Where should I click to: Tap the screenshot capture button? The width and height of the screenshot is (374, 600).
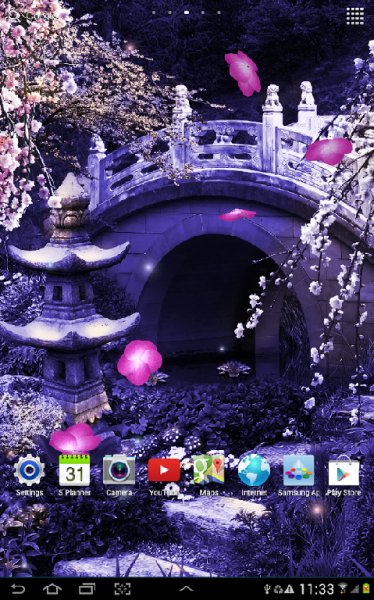[x=122, y=589]
